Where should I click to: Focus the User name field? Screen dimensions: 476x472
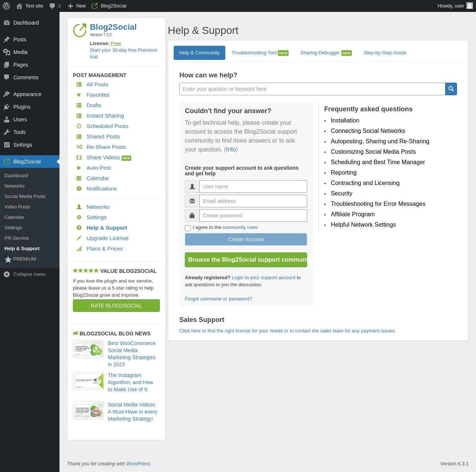tap(253, 186)
